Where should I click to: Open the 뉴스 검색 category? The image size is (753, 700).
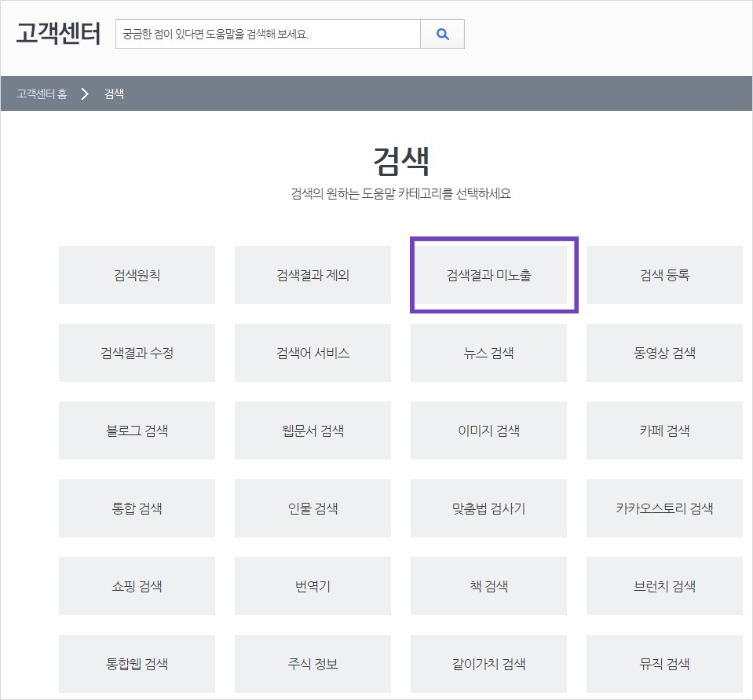click(x=489, y=353)
